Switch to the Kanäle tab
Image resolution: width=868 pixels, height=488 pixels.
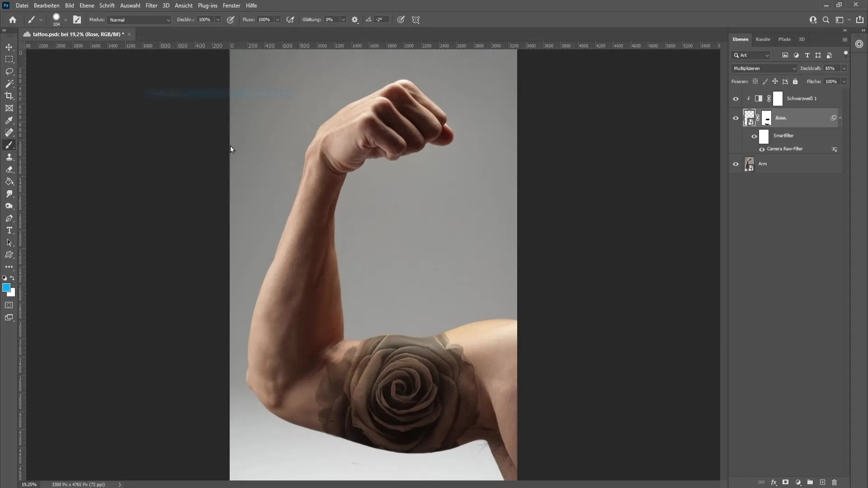pos(763,39)
